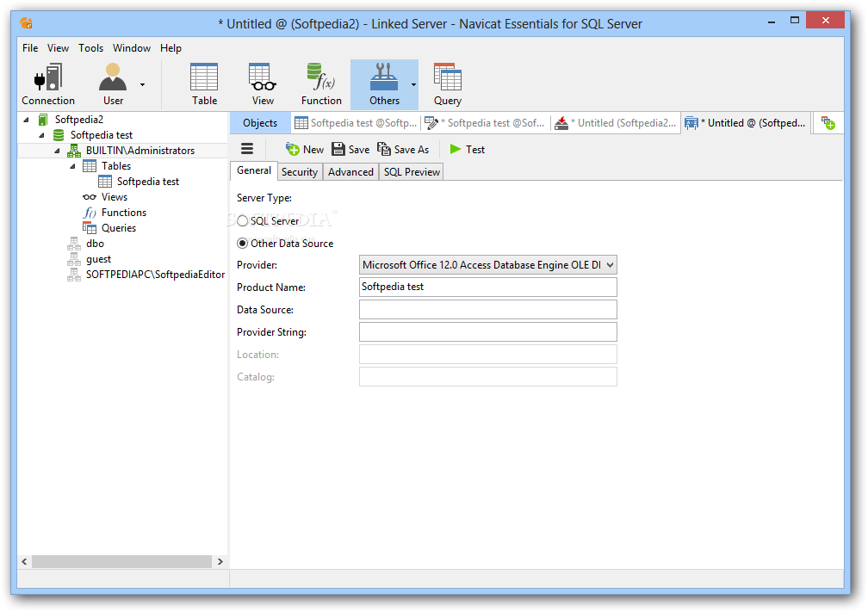Open the first Softpedia test @Softp... table tab
The image size is (868, 612).
coord(356,123)
